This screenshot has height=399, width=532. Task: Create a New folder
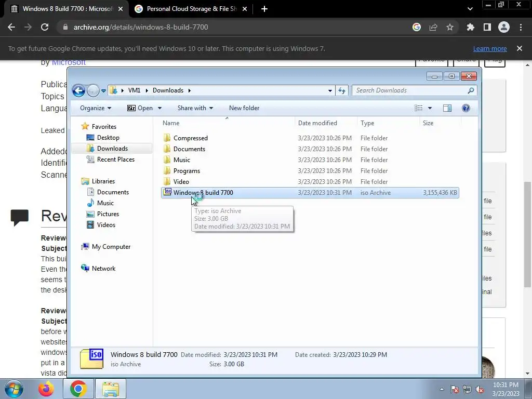pos(244,108)
